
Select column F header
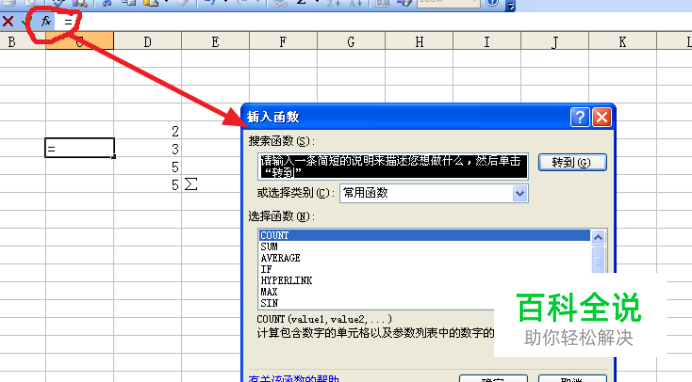[x=283, y=42]
